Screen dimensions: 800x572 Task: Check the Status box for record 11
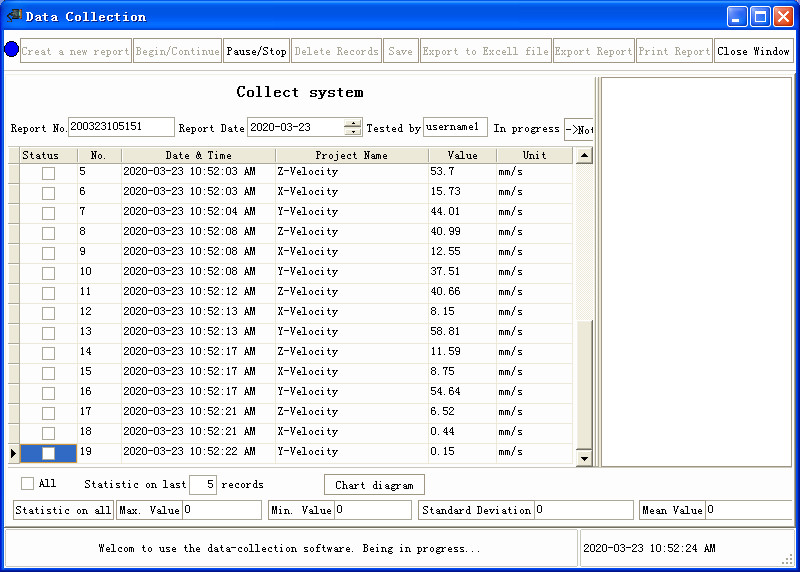click(48, 293)
